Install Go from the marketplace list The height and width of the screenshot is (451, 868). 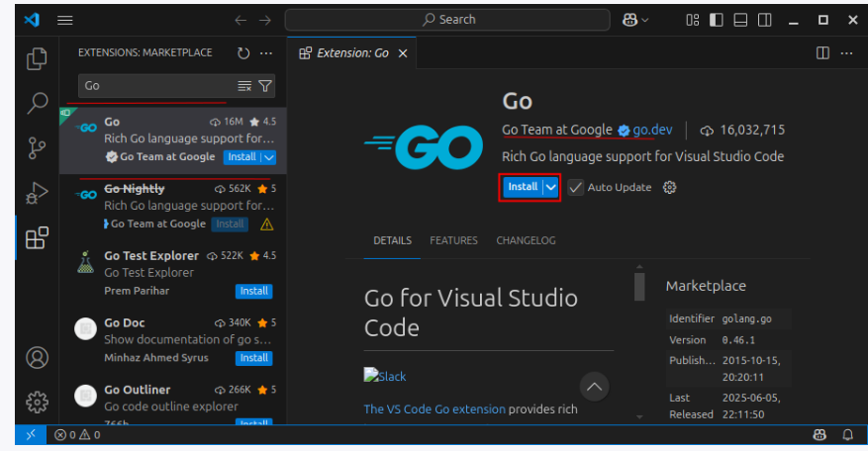click(x=242, y=157)
